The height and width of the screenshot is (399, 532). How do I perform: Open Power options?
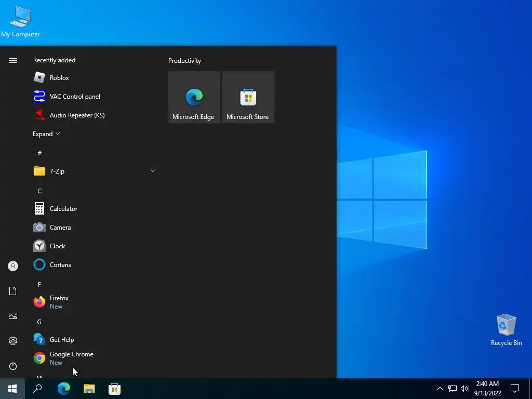(x=13, y=366)
